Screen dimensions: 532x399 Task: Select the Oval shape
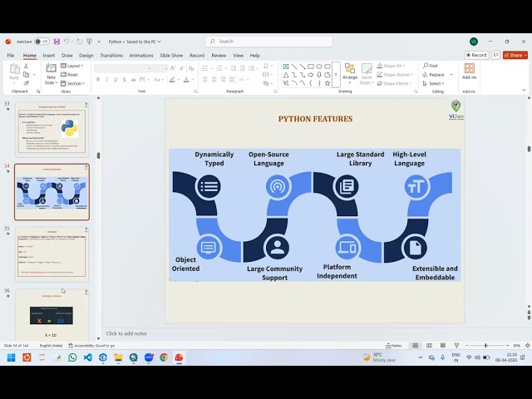319,66
